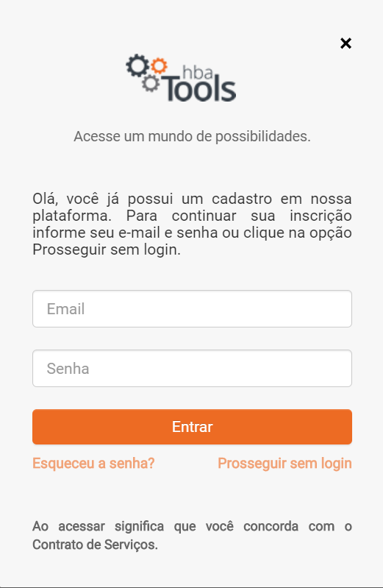
Task: Close the login dialog with the X
Action: [x=346, y=43]
